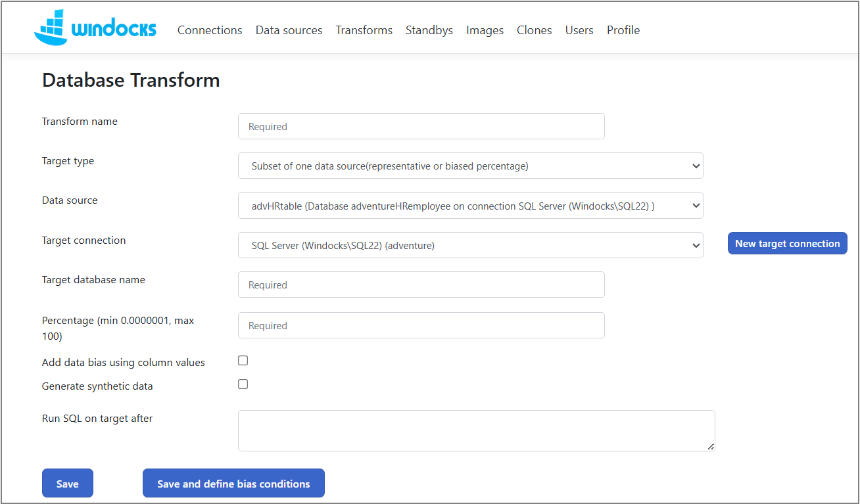Click Save and define bias conditions

pos(233,483)
